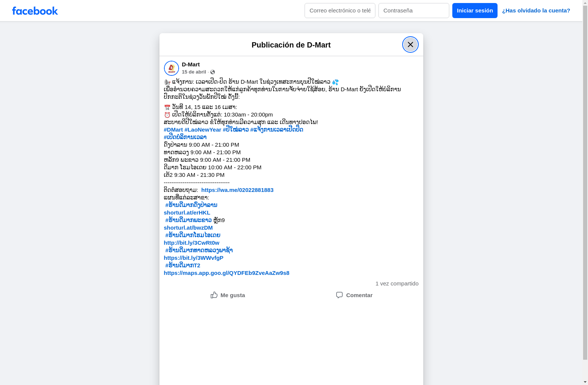The image size is (588, 385).
Task: Open the #ແຈ້ງການເວລາເປີດປິດ hashtag
Action: pos(277,130)
